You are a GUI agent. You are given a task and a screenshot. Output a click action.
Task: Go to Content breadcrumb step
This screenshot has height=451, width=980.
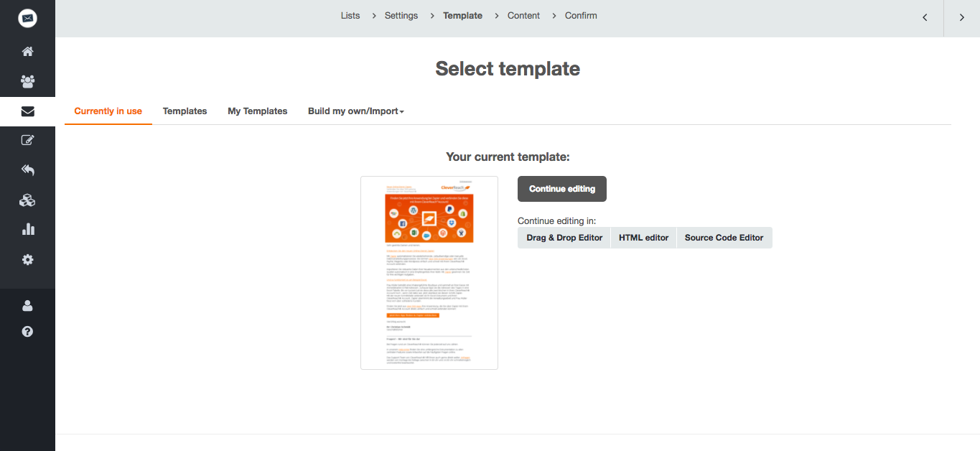point(523,16)
